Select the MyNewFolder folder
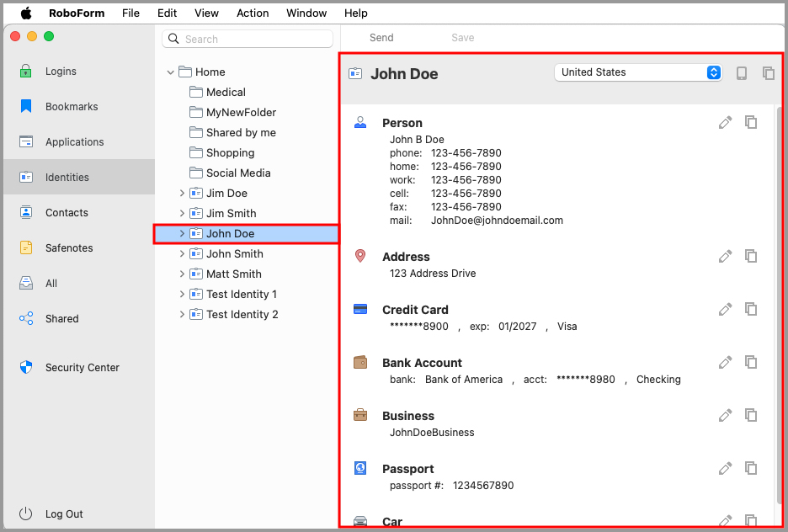The height and width of the screenshot is (532, 788). click(241, 112)
